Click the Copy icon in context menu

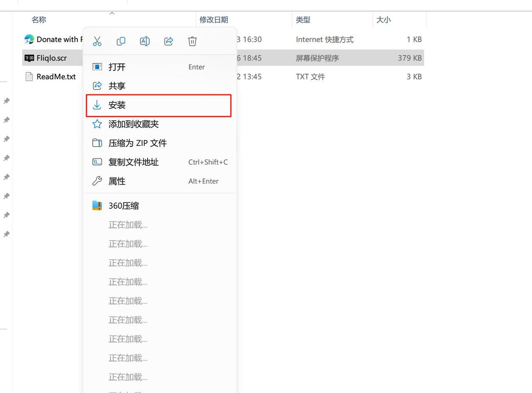tap(121, 41)
